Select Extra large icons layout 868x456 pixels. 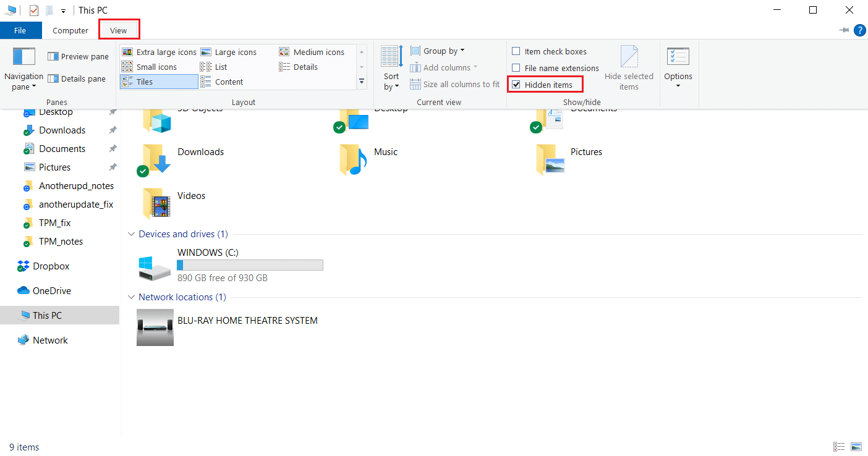click(x=159, y=52)
